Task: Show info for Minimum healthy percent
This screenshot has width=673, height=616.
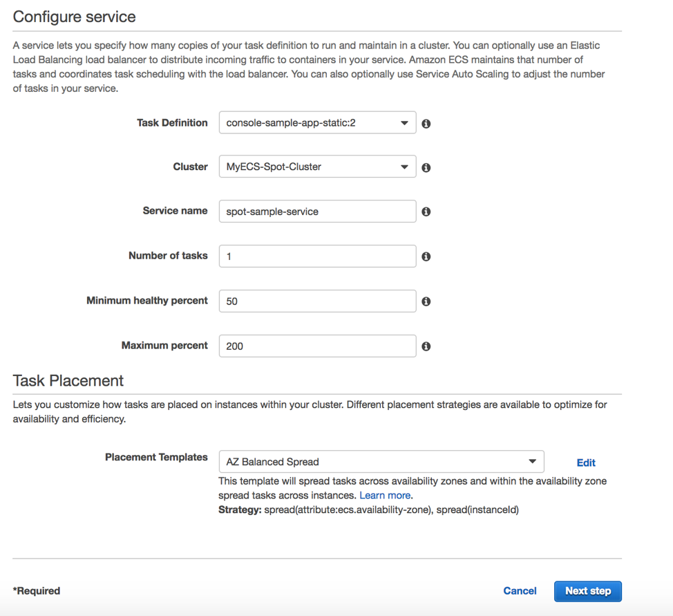Action: pyautogui.click(x=426, y=301)
